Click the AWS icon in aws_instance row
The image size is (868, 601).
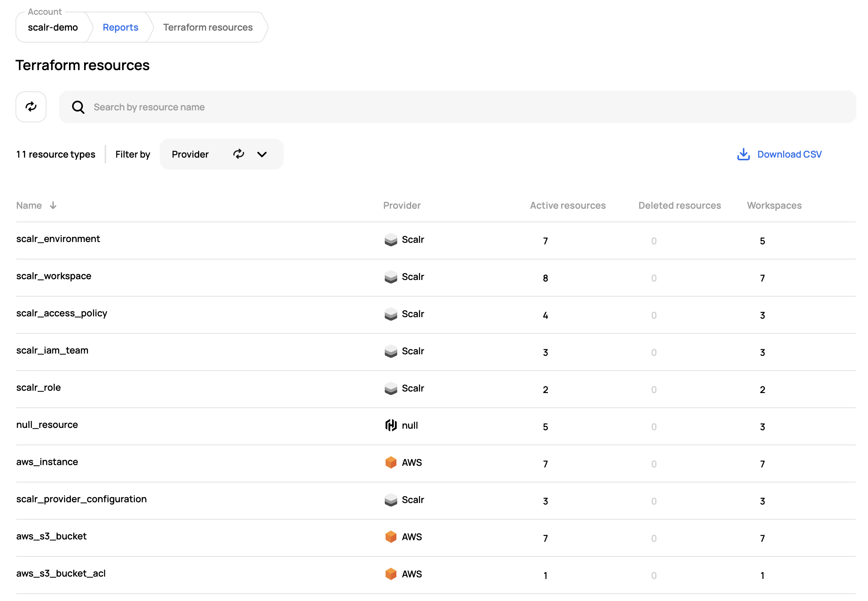(x=391, y=462)
